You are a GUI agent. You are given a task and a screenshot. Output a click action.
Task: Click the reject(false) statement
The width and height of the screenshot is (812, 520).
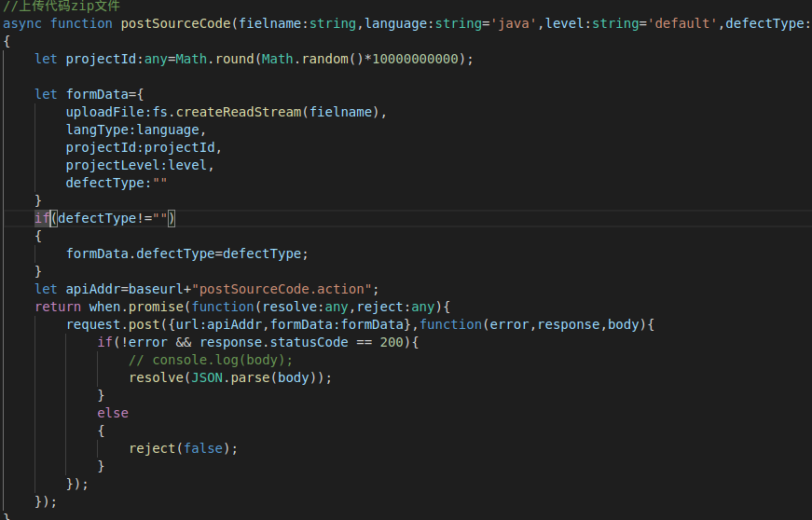[183, 448]
